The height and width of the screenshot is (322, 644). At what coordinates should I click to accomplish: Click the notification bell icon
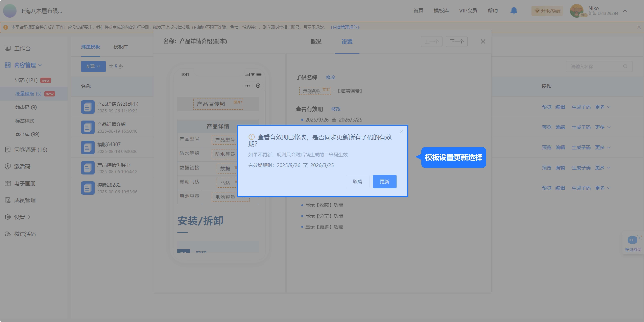[x=514, y=11]
